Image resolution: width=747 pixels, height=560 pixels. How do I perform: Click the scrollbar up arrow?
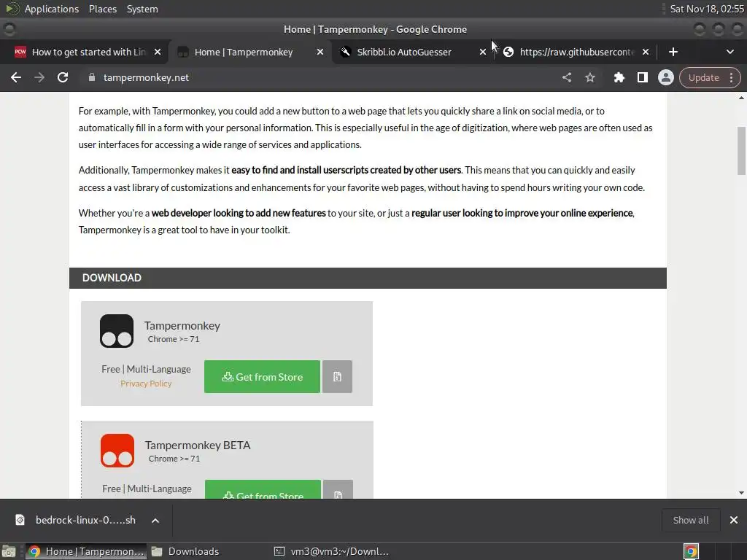coord(741,98)
